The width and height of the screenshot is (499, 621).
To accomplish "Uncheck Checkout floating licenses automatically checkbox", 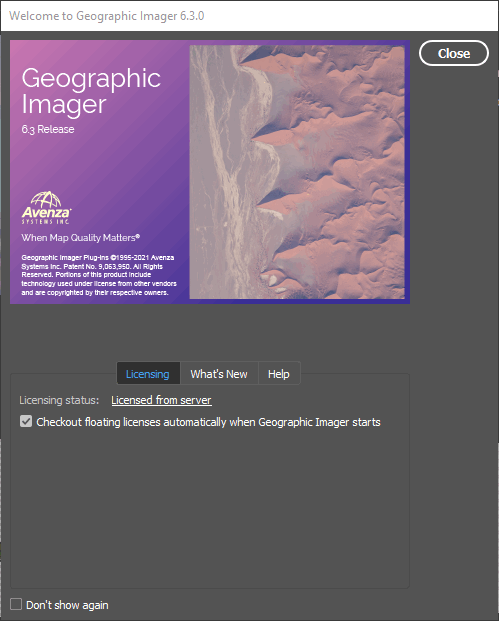I will point(26,421).
